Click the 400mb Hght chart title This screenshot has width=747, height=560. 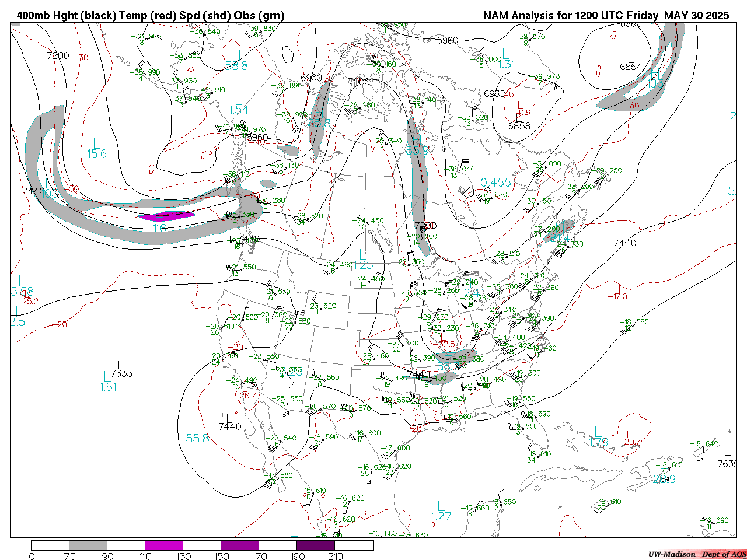pyautogui.click(x=151, y=16)
